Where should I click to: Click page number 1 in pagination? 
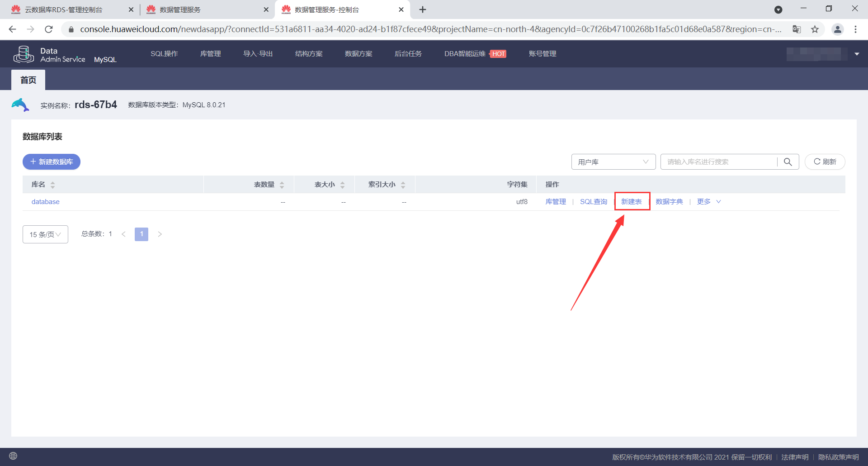coord(142,234)
